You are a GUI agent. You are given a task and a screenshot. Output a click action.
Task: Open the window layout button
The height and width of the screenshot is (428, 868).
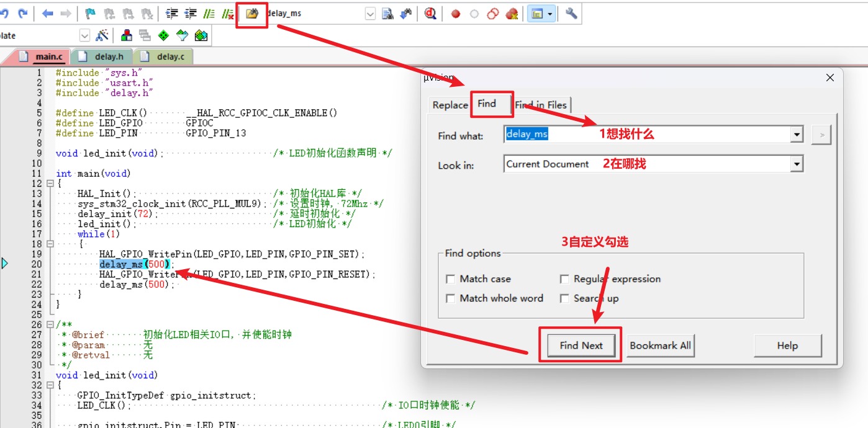[537, 14]
